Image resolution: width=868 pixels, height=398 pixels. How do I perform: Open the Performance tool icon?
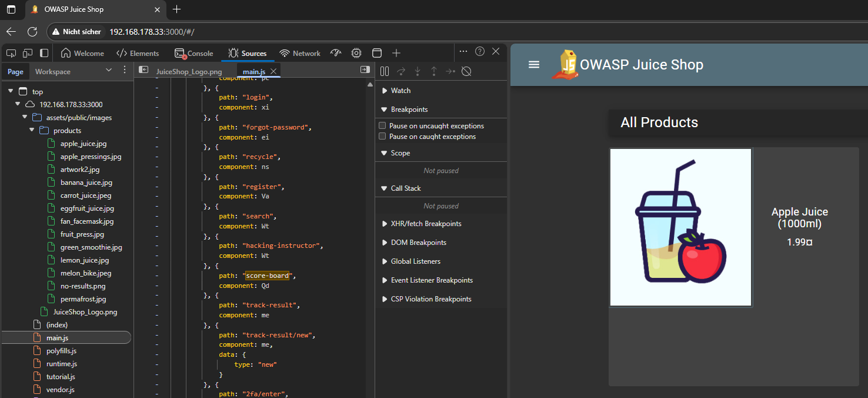336,53
